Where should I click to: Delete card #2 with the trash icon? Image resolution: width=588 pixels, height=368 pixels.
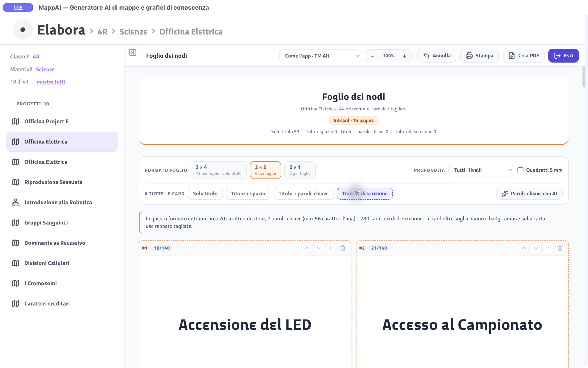click(x=560, y=248)
